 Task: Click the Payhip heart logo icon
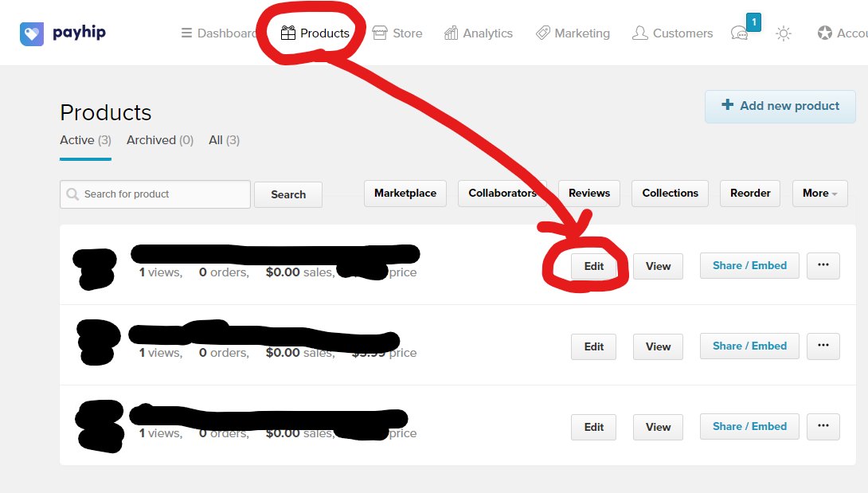click(x=32, y=33)
